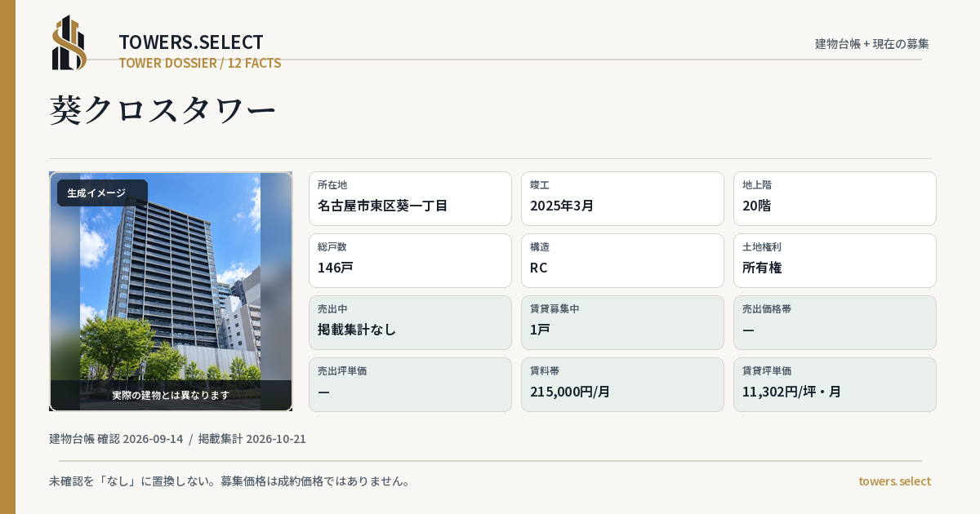Select the 売出中 card showing 掲載集計なし
This screenshot has width=980, height=514.
[x=410, y=322]
